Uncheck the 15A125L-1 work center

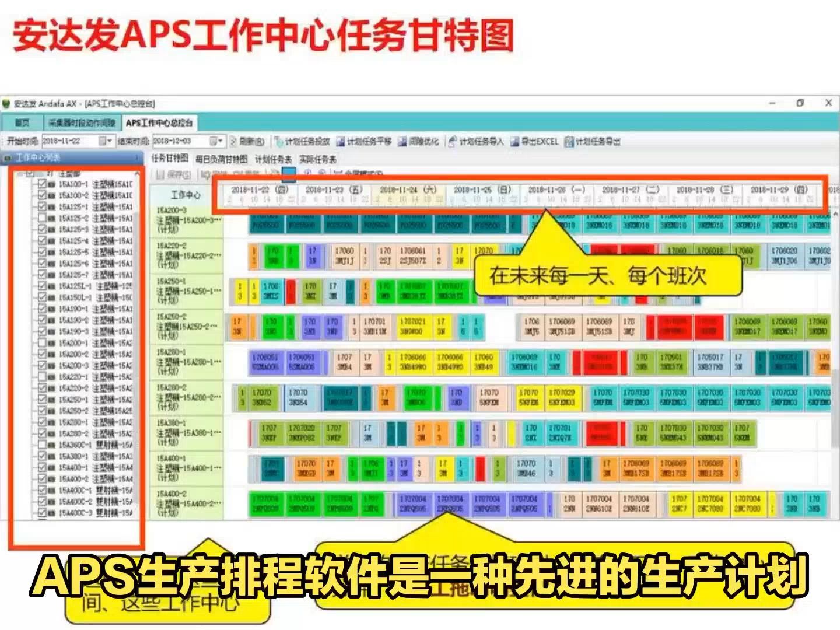(x=42, y=286)
